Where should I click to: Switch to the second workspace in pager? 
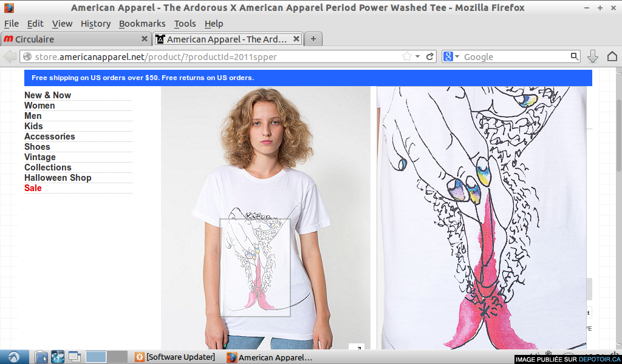[117, 357]
